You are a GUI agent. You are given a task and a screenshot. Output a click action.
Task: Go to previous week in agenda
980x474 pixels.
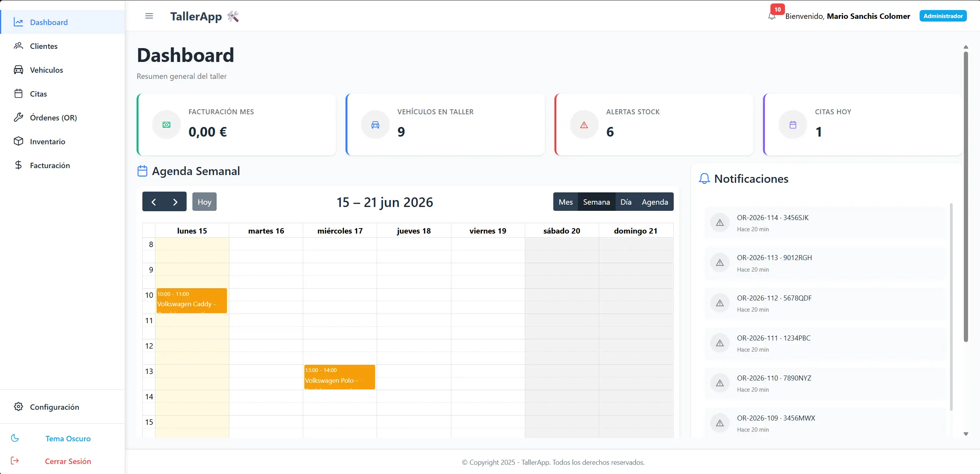[154, 202]
